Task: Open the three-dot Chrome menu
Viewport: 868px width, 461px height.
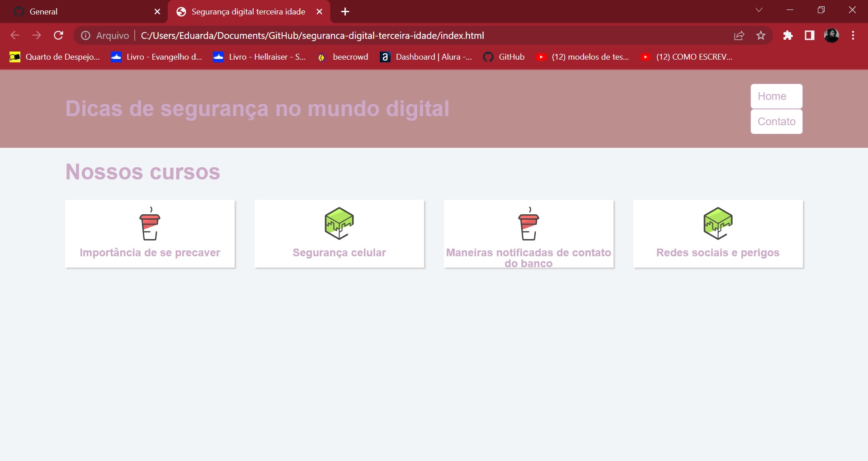Action: coord(854,35)
